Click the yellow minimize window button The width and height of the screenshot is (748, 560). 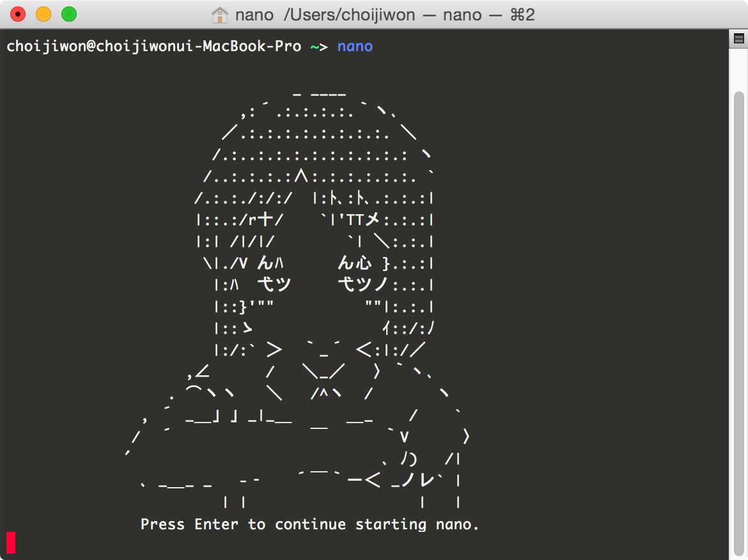pos(43,14)
